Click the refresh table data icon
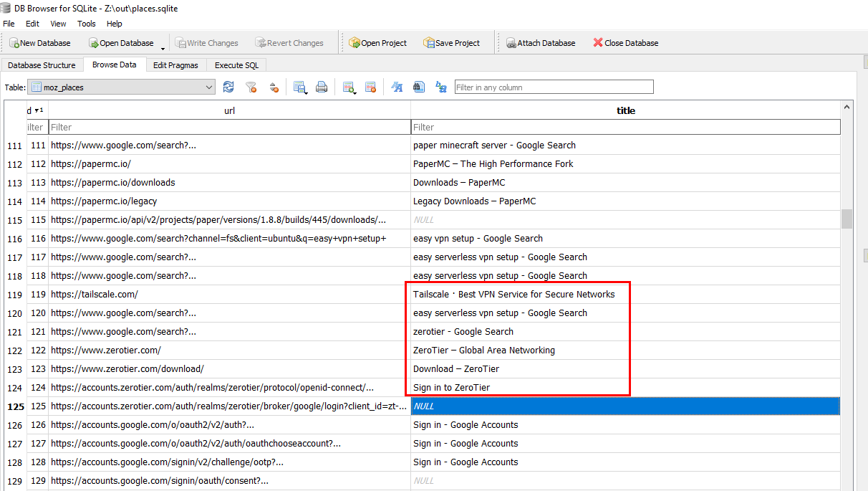The height and width of the screenshot is (491, 868). tap(228, 87)
